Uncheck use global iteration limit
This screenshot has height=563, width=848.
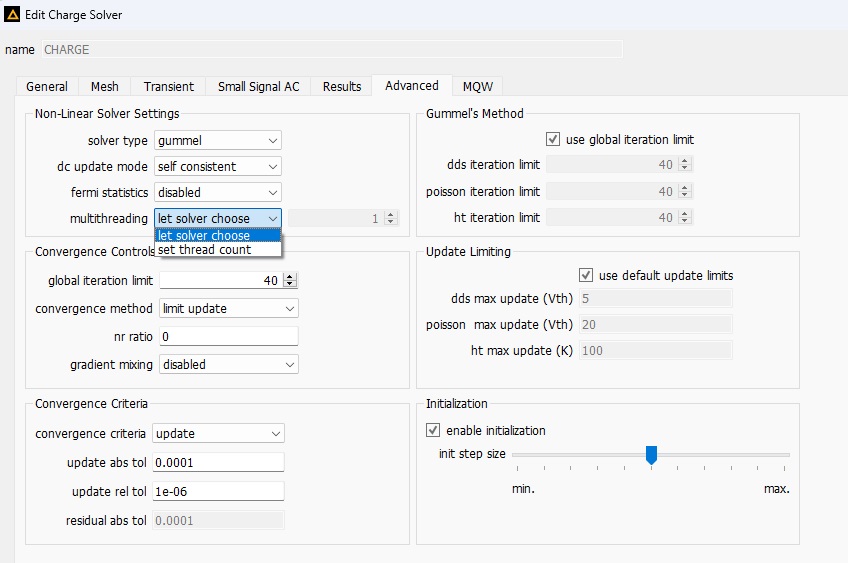tap(553, 139)
